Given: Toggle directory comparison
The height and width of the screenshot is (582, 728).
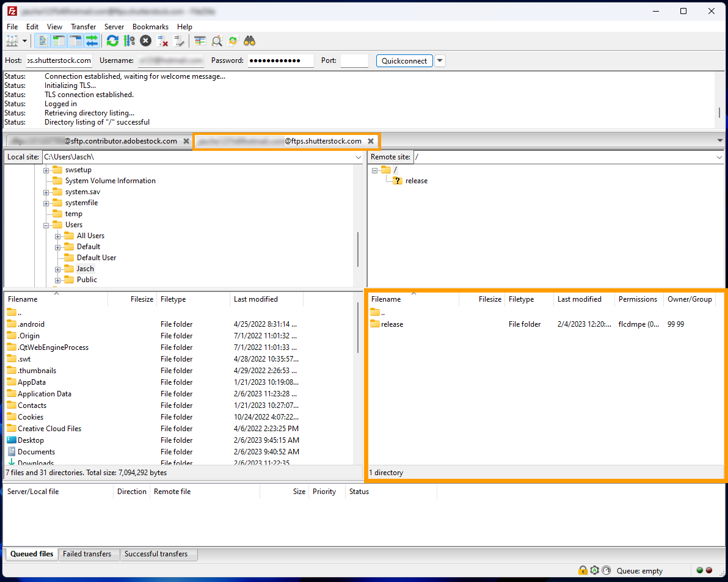Looking at the screenshot, I should (217, 41).
